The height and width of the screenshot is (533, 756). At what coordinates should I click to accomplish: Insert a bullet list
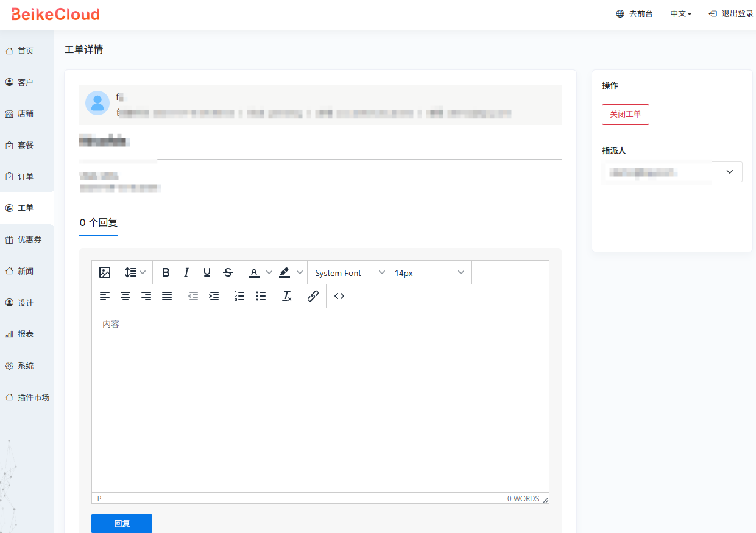click(261, 296)
